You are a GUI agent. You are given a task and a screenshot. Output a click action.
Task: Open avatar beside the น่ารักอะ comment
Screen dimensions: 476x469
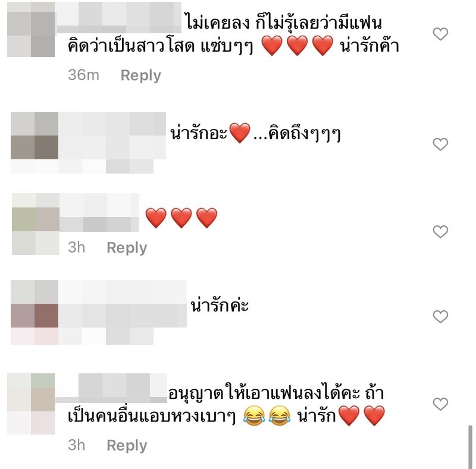pos(35,136)
